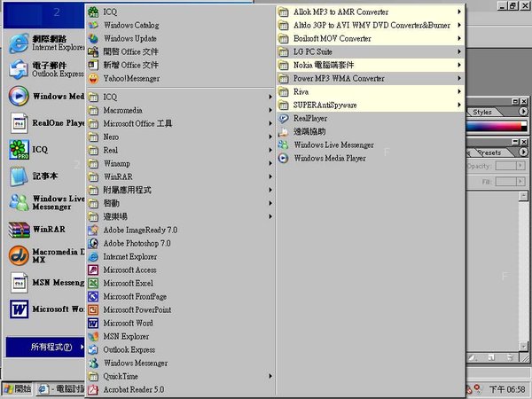Expand SUPERAntiSpyware folder arrow

pos(459,105)
